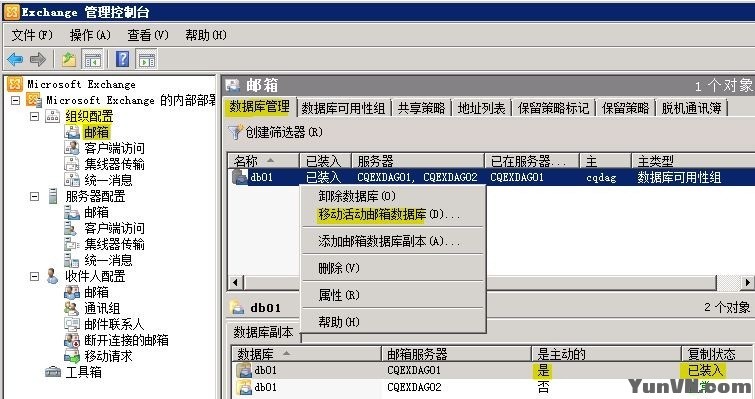755x399 pixels.
Task: Click the 服务器配置 server icon
Action: pyautogui.click(x=53, y=196)
